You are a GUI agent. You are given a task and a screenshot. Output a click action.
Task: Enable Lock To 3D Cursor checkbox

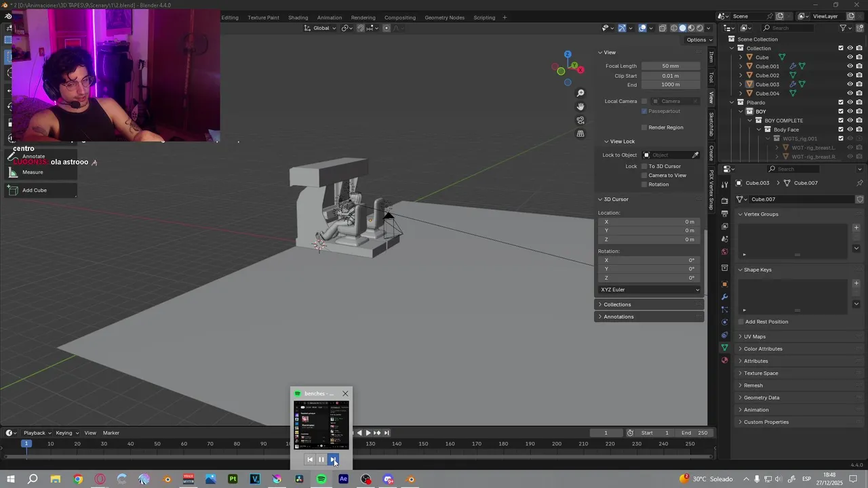[x=644, y=166]
